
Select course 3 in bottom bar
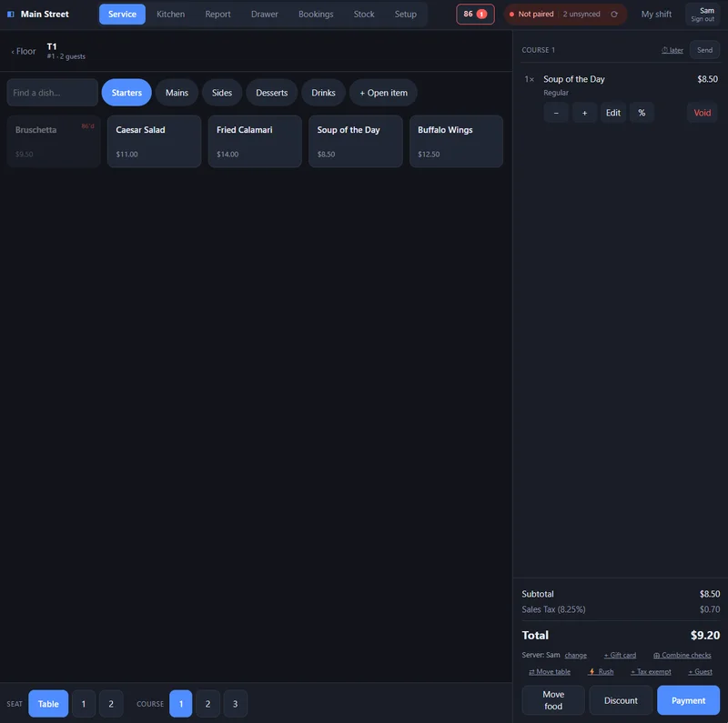point(236,704)
